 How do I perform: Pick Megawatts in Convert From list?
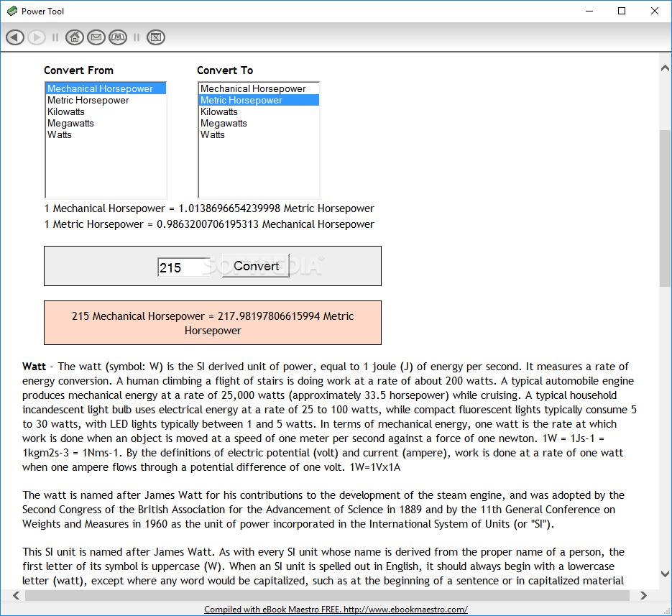pyautogui.click(x=106, y=124)
